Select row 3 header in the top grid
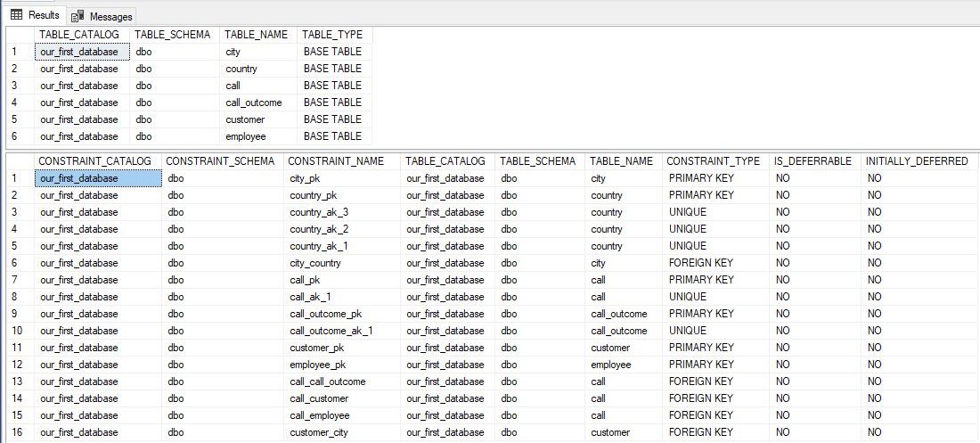Image resolution: width=980 pixels, height=443 pixels. (x=15, y=86)
